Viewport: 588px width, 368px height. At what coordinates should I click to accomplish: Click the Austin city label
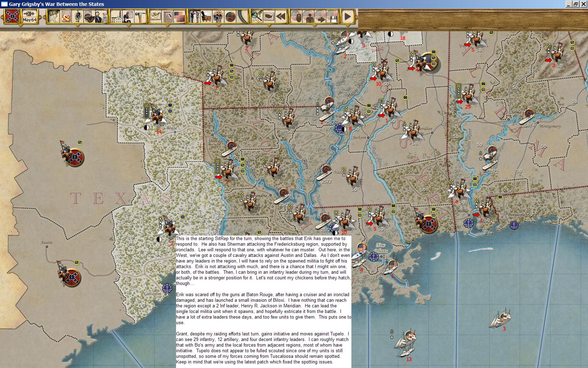[46, 243]
